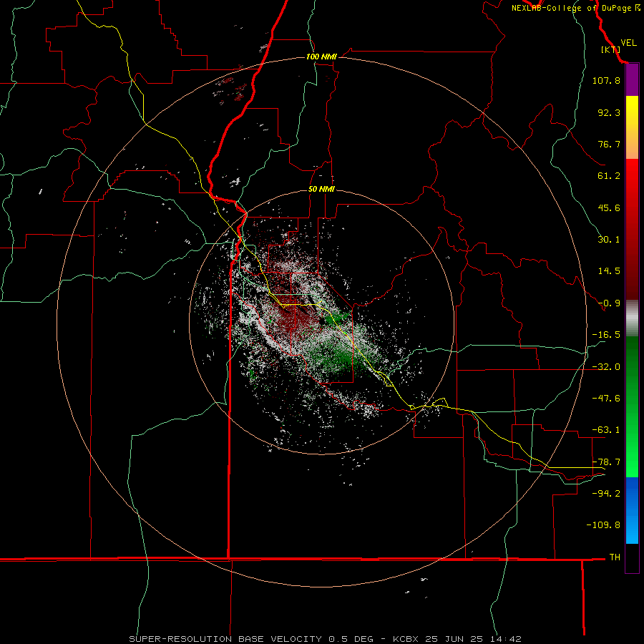644x644 pixels.
Task: Select the -0.9 value on velocity scale
Action: [x=609, y=303]
